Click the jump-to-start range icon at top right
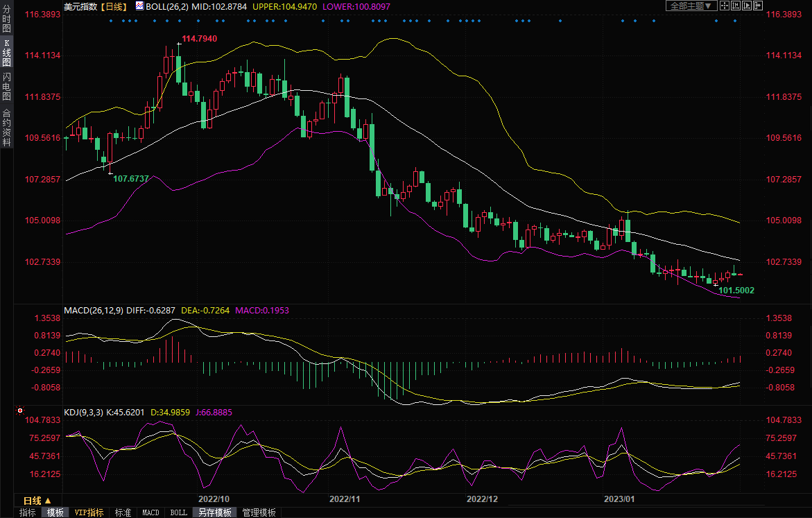 (736, 6)
